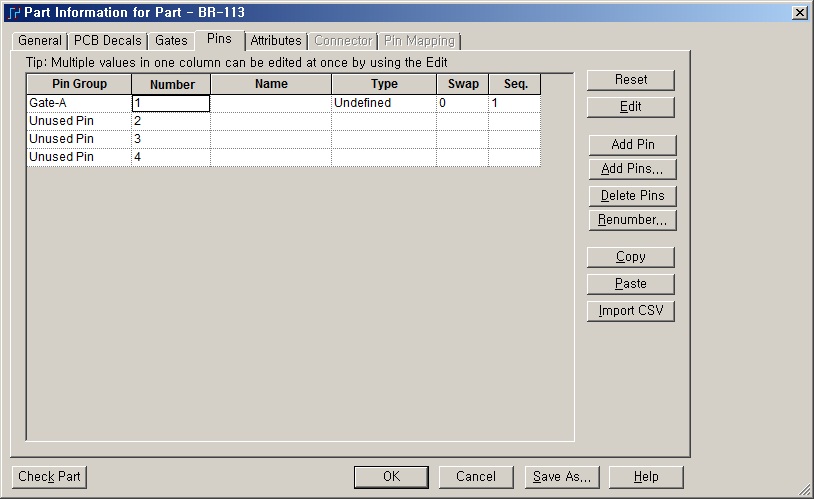This screenshot has width=814, height=499.
Task: Switch to the General tab
Action: (40, 41)
